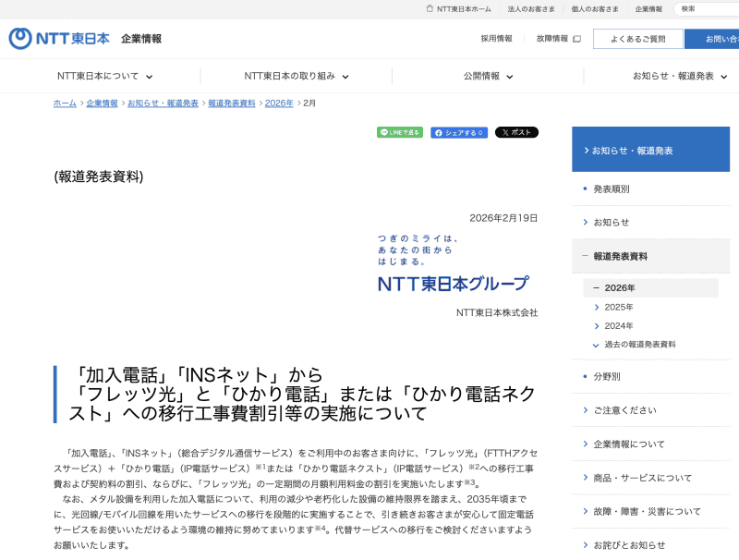This screenshot has width=739, height=560.
Task: Go to 法人のお客さま page
Action: pos(531,9)
